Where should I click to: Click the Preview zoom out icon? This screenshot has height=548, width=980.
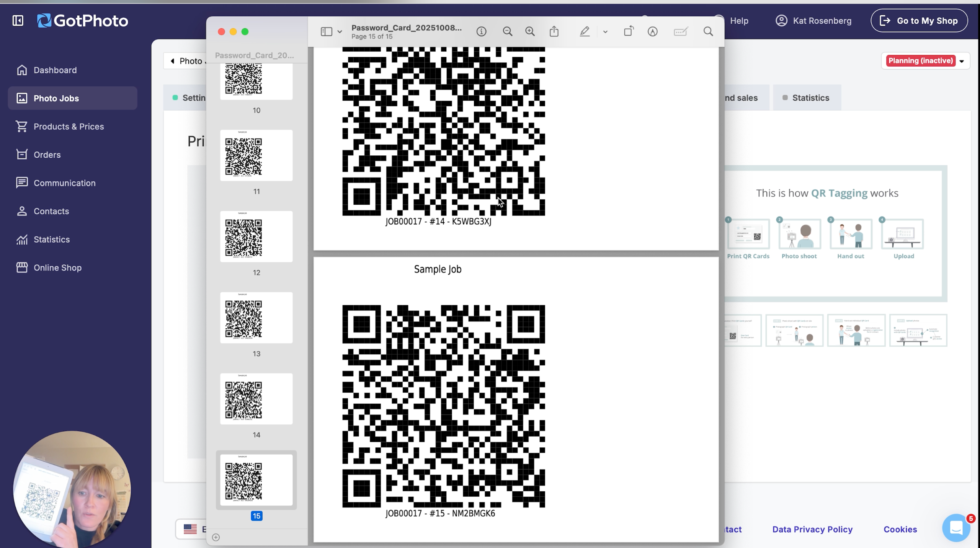click(507, 31)
